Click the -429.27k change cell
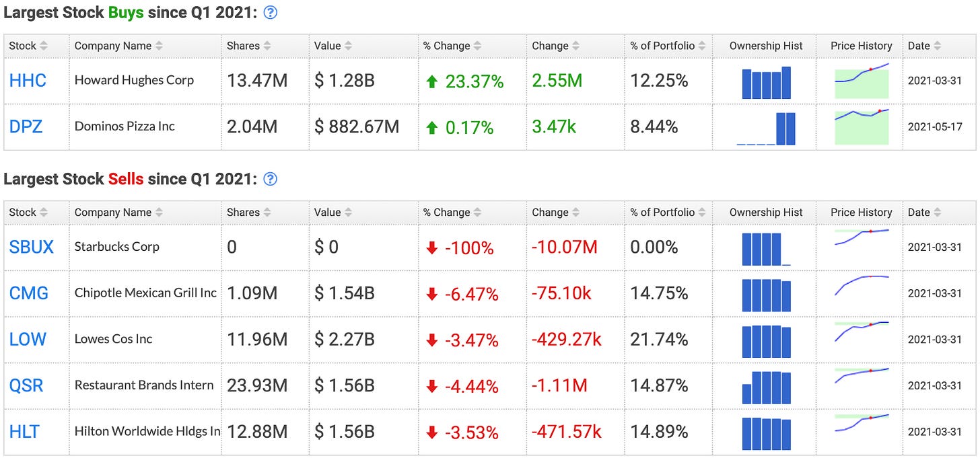980x458 pixels. tap(575, 339)
